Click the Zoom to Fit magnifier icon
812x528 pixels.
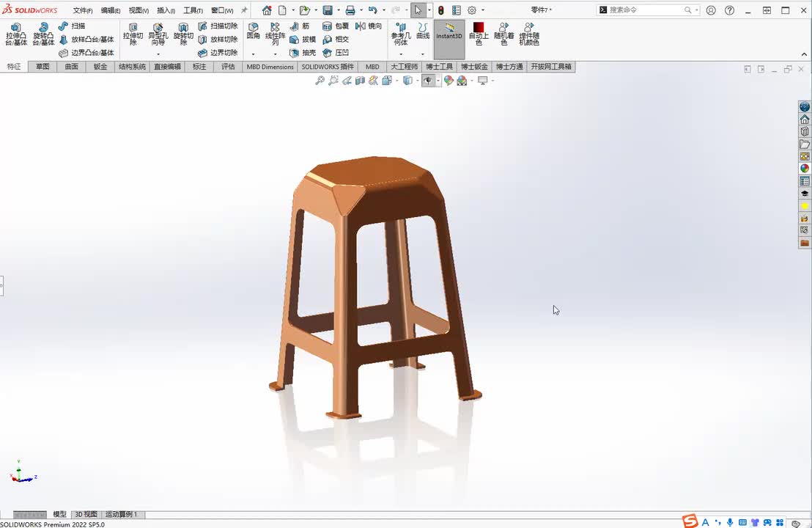coord(320,81)
